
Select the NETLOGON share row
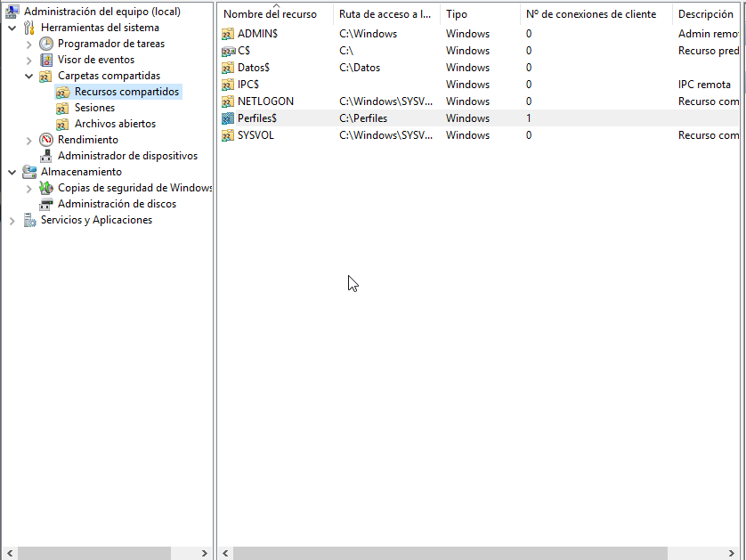pos(265,101)
